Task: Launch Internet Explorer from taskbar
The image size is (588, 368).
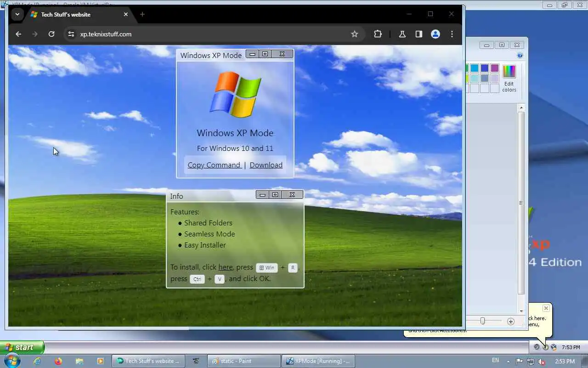Action: point(37,361)
